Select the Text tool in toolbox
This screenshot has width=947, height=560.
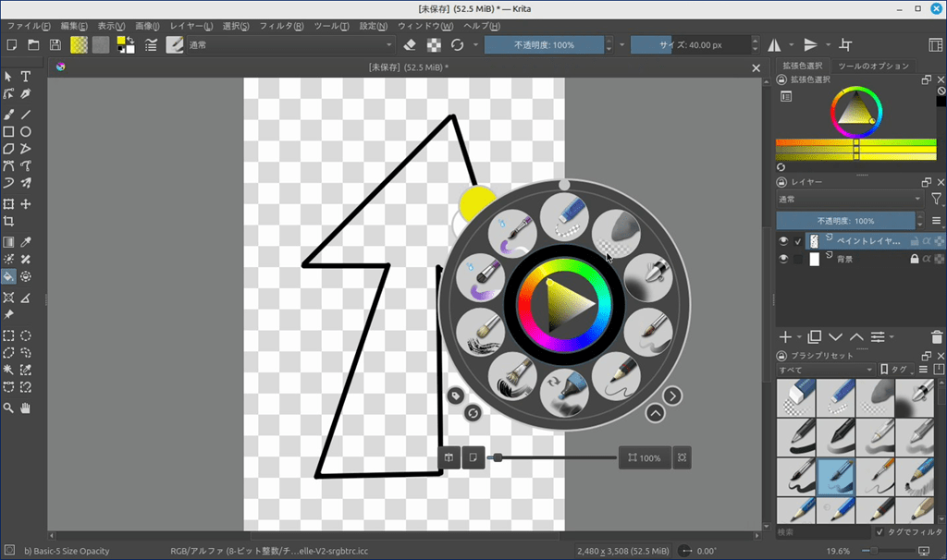click(26, 77)
